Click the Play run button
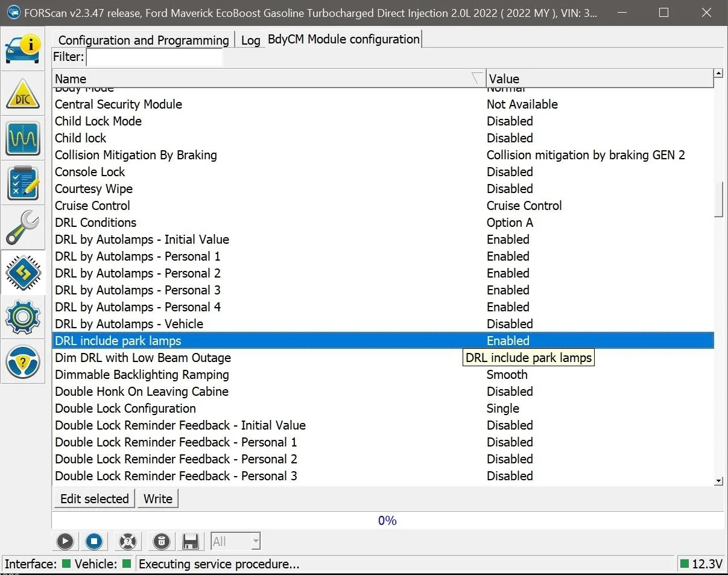 (x=65, y=541)
